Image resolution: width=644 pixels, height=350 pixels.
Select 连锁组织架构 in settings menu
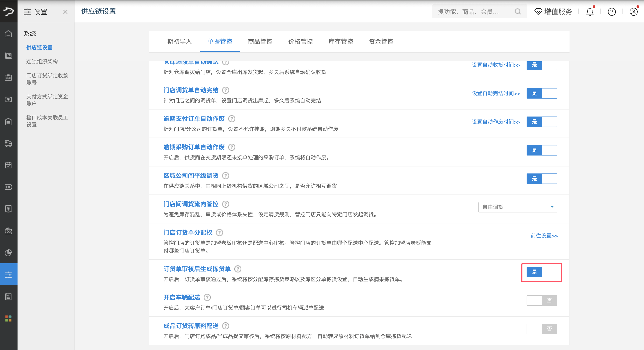tap(42, 62)
